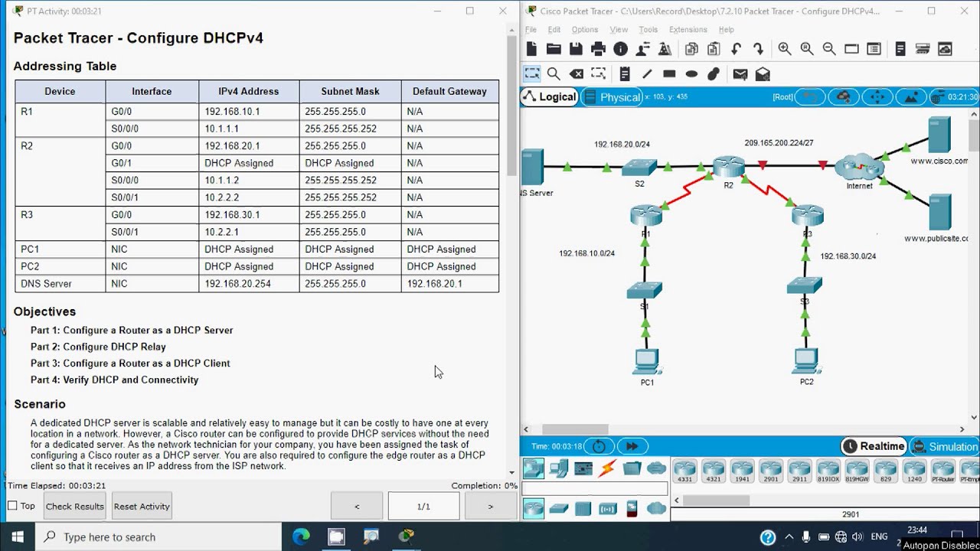Pick the 2911 router device
This screenshot has width=980, height=551.
tap(799, 471)
